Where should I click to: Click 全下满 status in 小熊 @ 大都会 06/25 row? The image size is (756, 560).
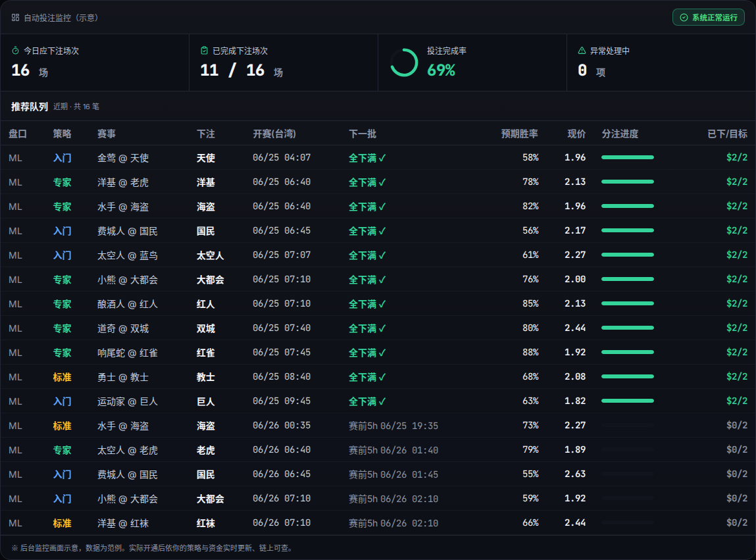pyautogui.click(x=367, y=280)
